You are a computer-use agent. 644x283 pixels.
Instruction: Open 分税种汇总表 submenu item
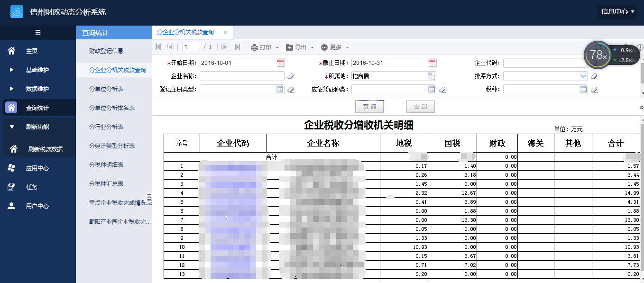click(106, 184)
